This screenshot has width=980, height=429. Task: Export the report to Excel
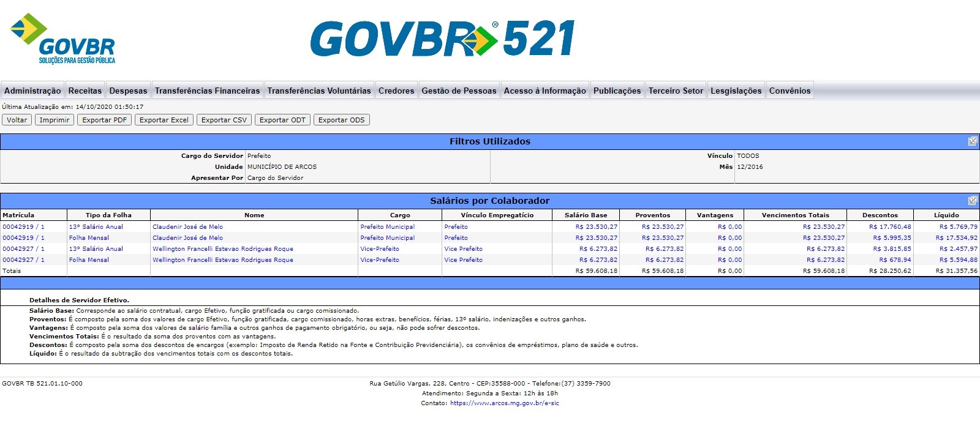164,120
